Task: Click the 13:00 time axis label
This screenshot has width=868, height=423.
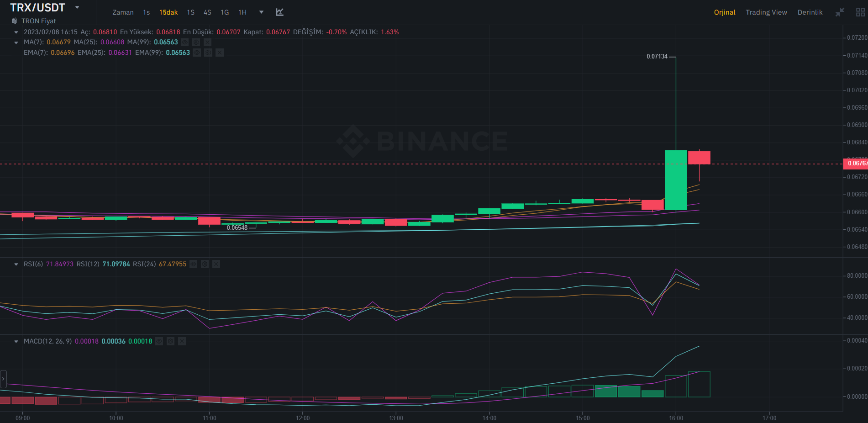Action: point(396,418)
